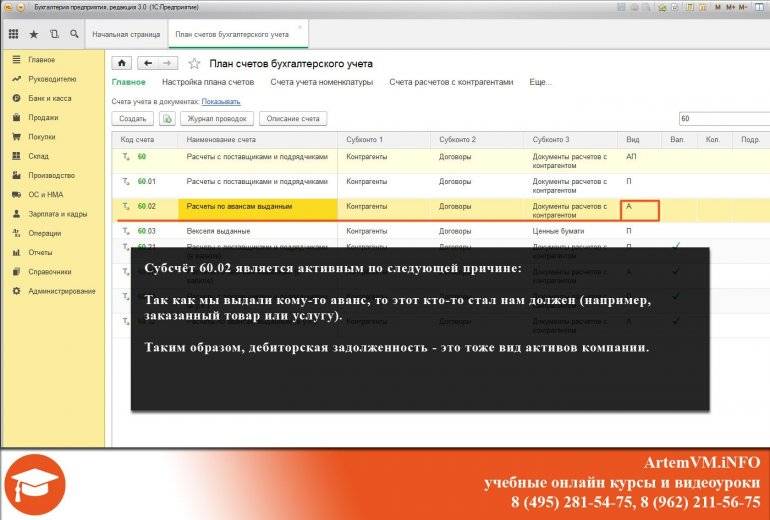Open the sections menu grid icon
Viewport: 770px width, 520px height.
14,34
